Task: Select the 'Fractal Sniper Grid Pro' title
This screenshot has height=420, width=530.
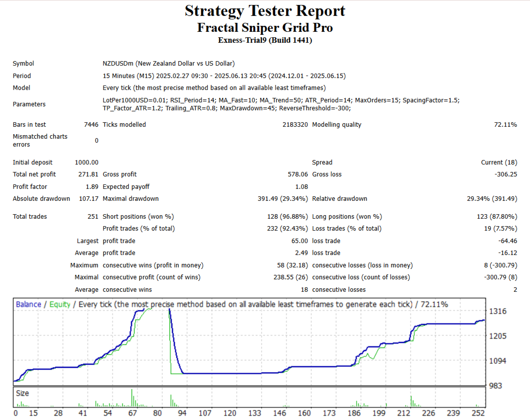Action: click(265, 28)
